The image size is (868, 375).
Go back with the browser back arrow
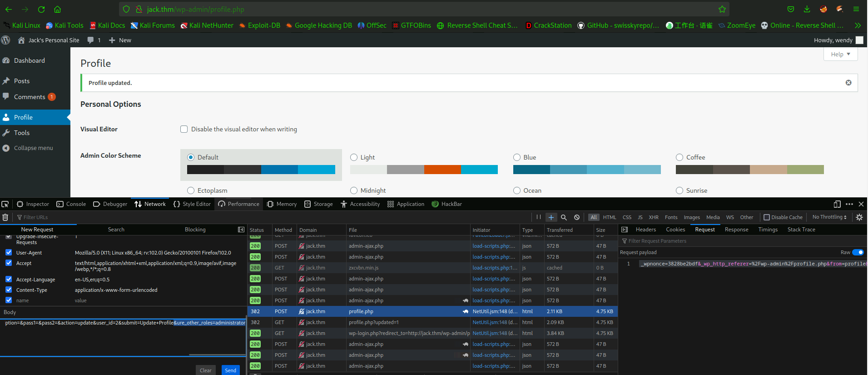[9, 9]
